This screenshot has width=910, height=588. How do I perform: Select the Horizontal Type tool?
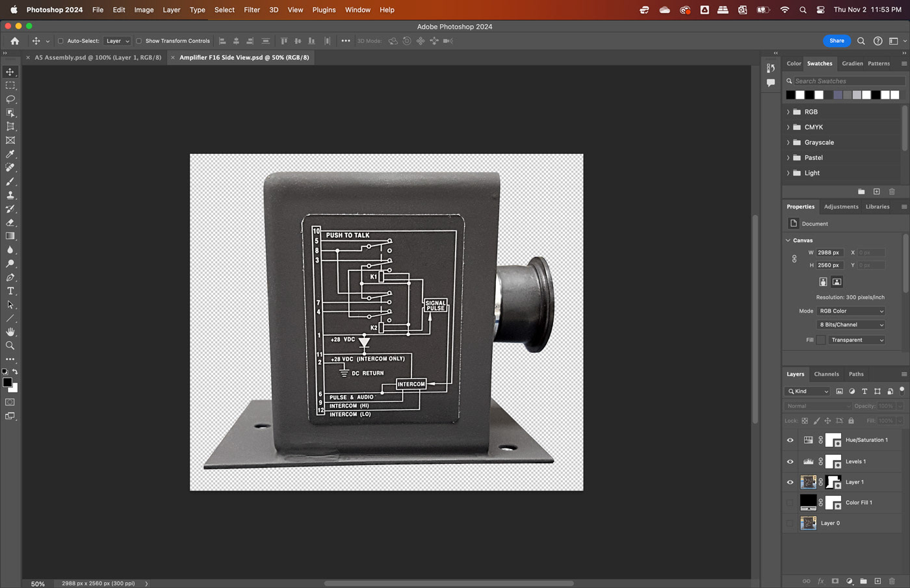point(10,291)
